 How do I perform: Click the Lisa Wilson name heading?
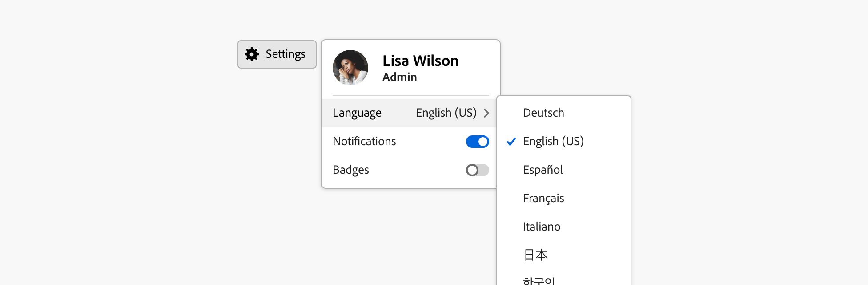coord(420,61)
